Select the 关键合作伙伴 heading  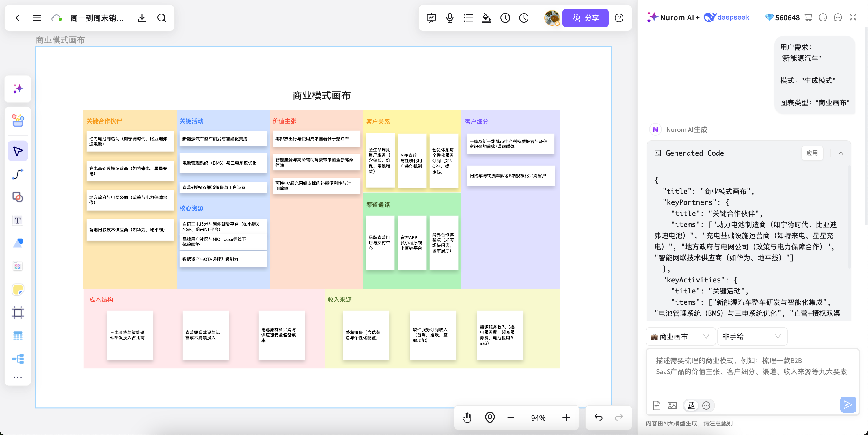pyautogui.click(x=104, y=121)
